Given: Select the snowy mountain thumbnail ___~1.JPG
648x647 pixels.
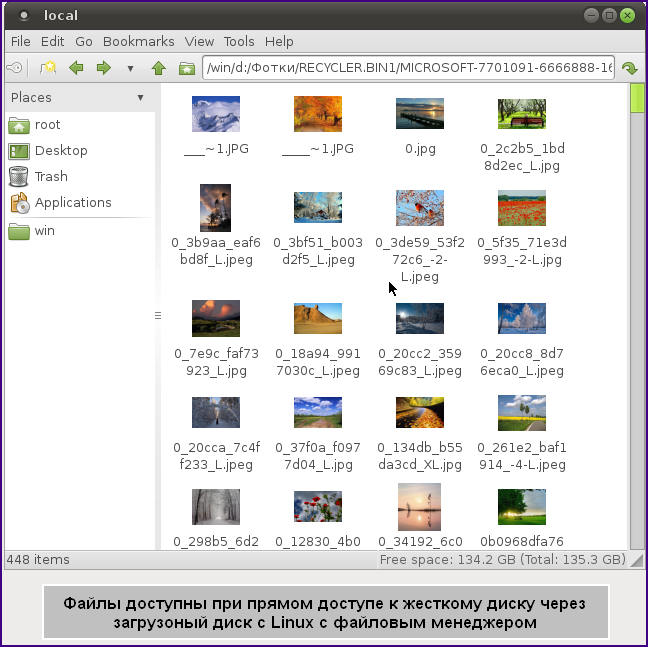Looking at the screenshot, I should [x=216, y=114].
